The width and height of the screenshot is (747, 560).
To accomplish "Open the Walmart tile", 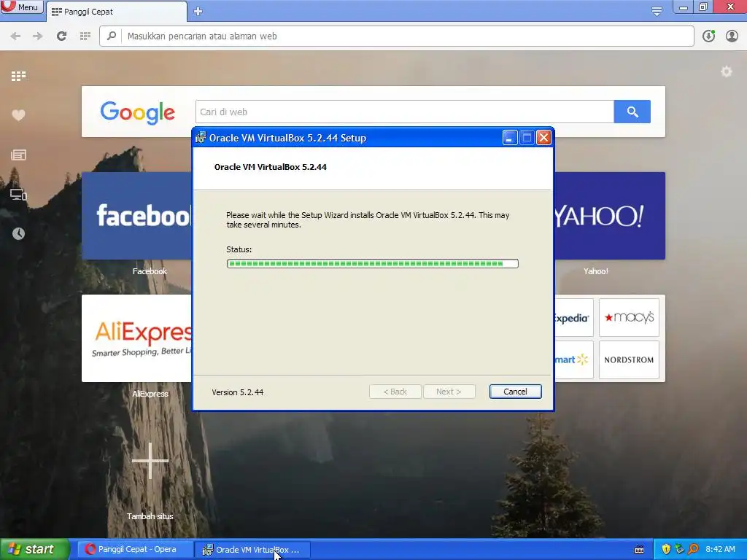I will 574,360.
